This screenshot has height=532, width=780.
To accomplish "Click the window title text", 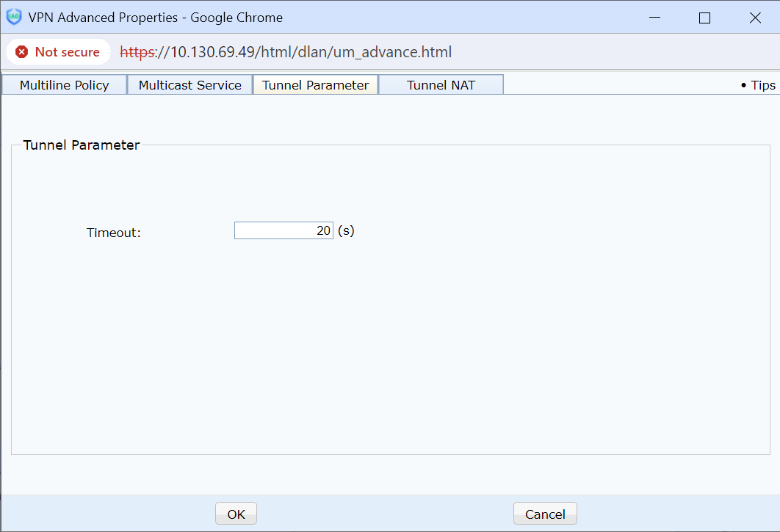I will click(155, 18).
